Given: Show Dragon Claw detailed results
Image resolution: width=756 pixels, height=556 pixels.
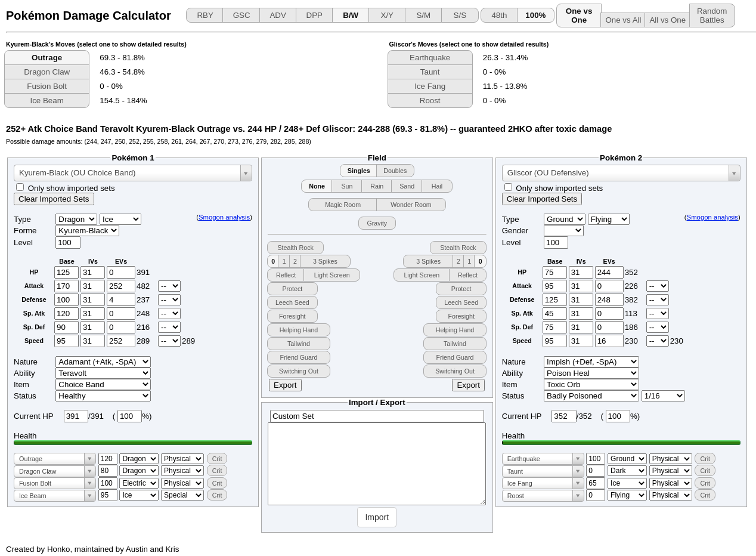Looking at the screenshot, I should [x=47, y=72].
